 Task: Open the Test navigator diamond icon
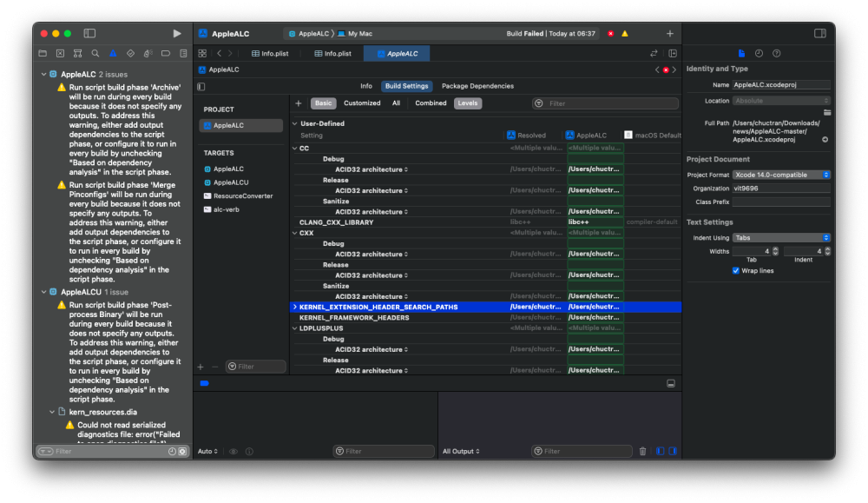(131, 54)
